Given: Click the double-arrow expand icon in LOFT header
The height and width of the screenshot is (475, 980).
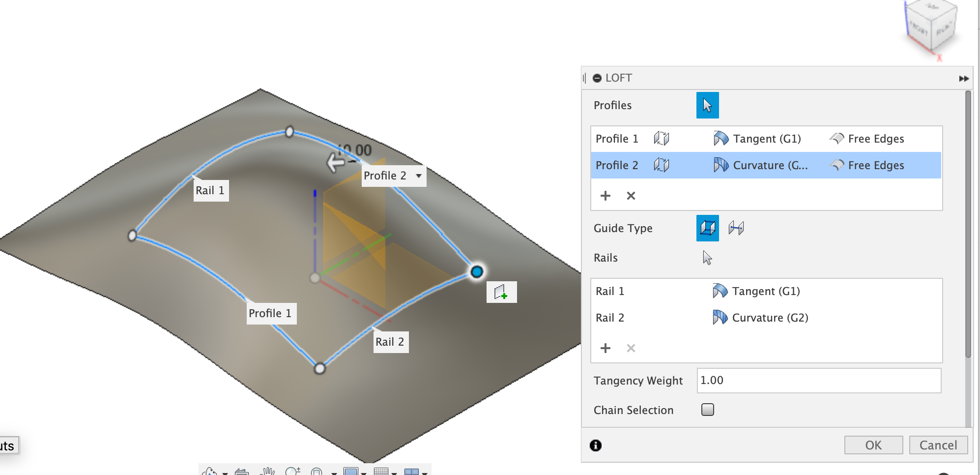Looking at the screenshot, I should click(964, 79).
